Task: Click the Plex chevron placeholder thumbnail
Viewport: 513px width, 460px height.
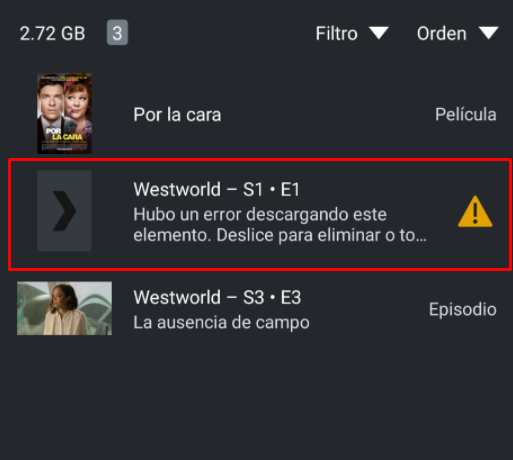Action: (64, 211)
